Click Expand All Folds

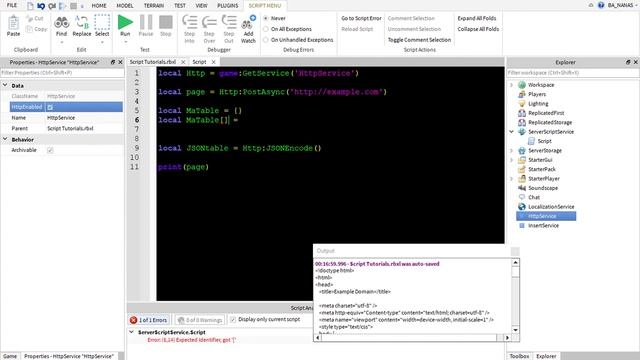pyautogui.click(x=477, y=18)
